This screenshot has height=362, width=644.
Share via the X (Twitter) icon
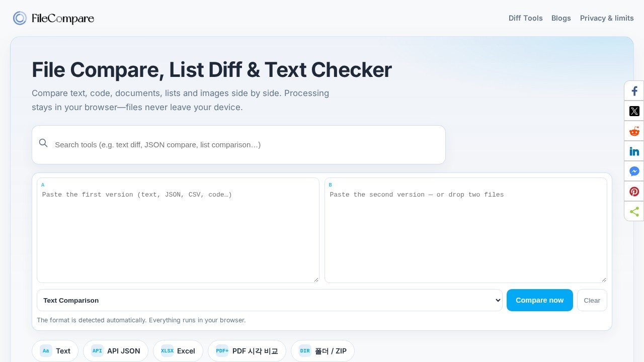pos(634,111)
